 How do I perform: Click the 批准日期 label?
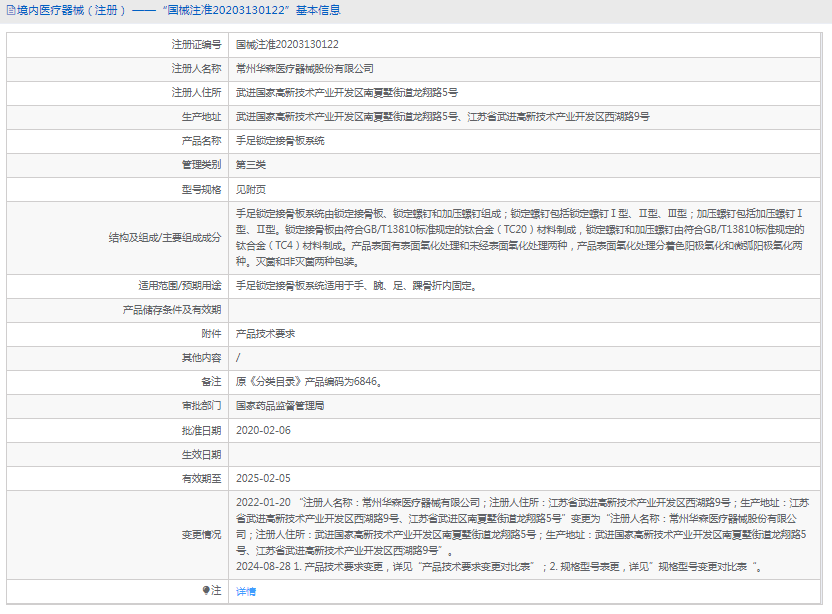point(201,430)
